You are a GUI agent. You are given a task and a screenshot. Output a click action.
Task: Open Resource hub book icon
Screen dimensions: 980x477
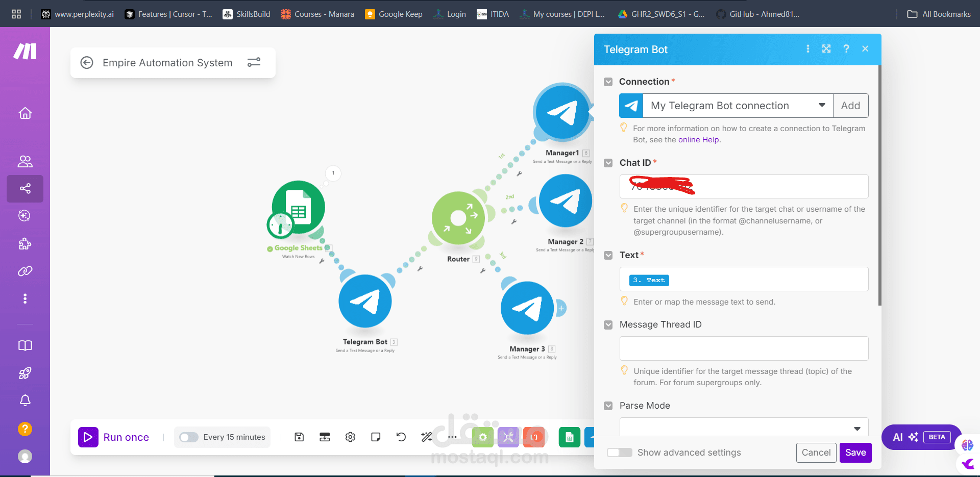tap(25, 346)
